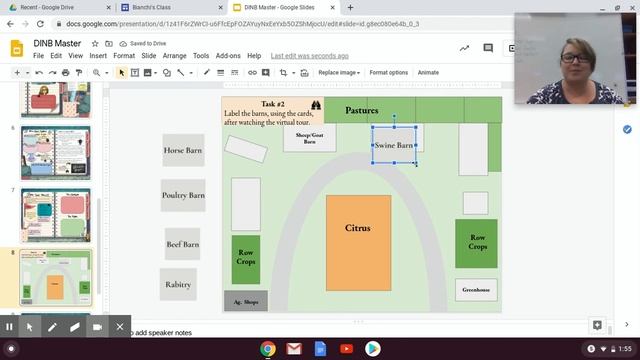640x360 pixels.
Task: Open the Help menu
Action: click(254, 56)
